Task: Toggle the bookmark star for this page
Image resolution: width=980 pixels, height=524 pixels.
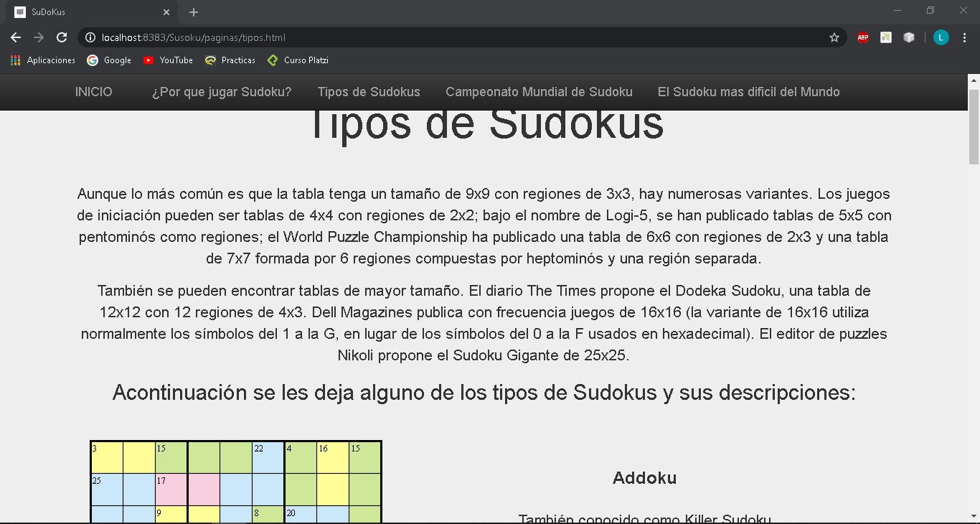Action: (834, 37)
